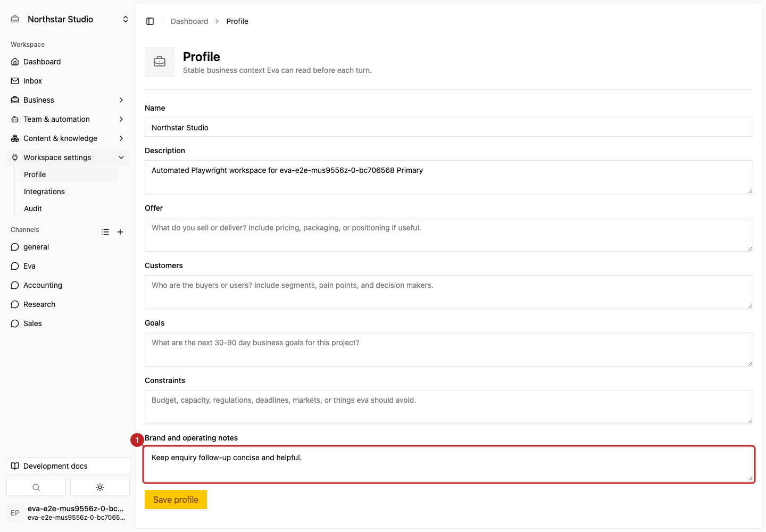Viewport: 766px width, 532px height.
Task: Click into the Customers text area
Action: coord(449,292)
